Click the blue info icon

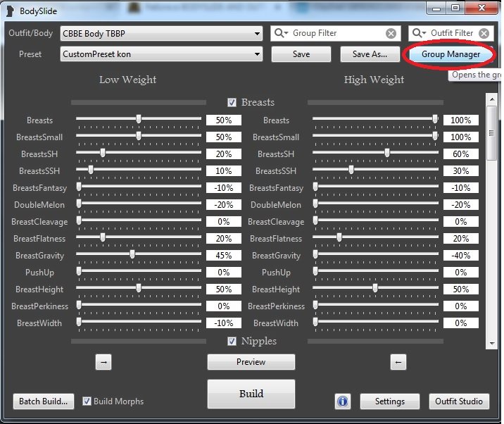click(x=343, y=401)
